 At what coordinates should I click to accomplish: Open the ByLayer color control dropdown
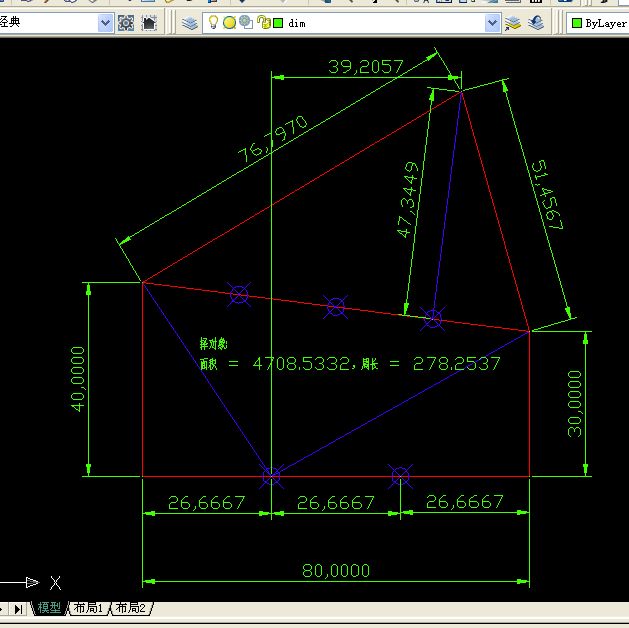598,23
